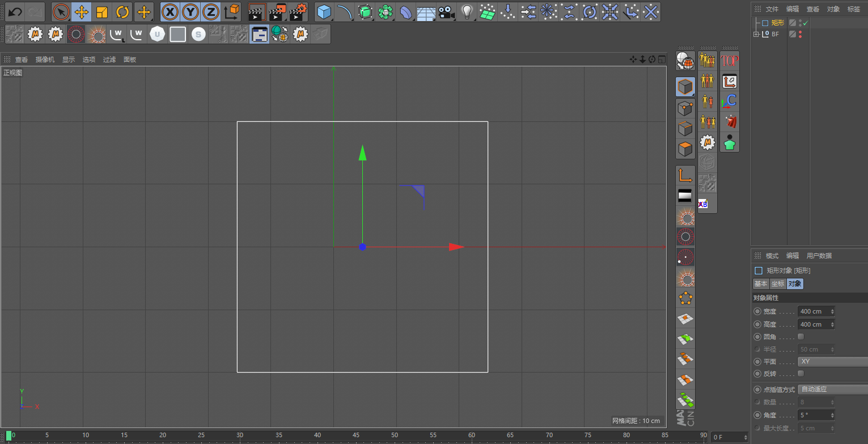Screen dimensions: 868x444
Task: Click timeline frame 30 marker
Action: pyautogui.click(x=240, y=435)
